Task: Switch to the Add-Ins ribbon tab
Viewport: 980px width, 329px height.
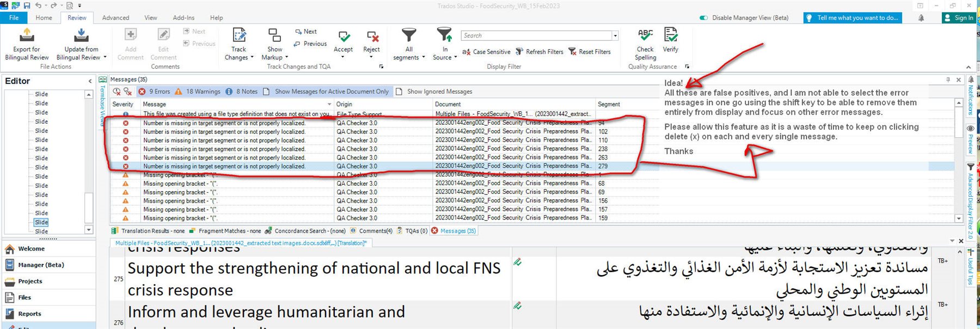Action: pyautogui.click(x=183, y=18)
